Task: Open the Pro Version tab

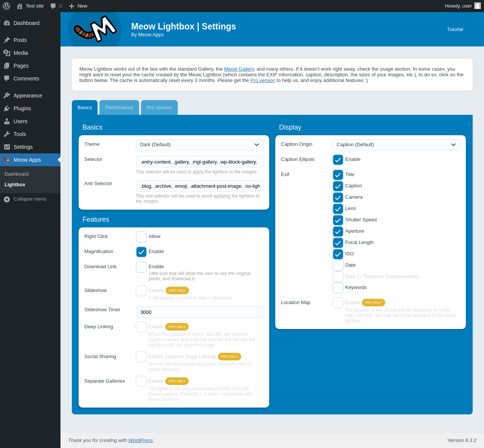Action: tap(159, 108)
